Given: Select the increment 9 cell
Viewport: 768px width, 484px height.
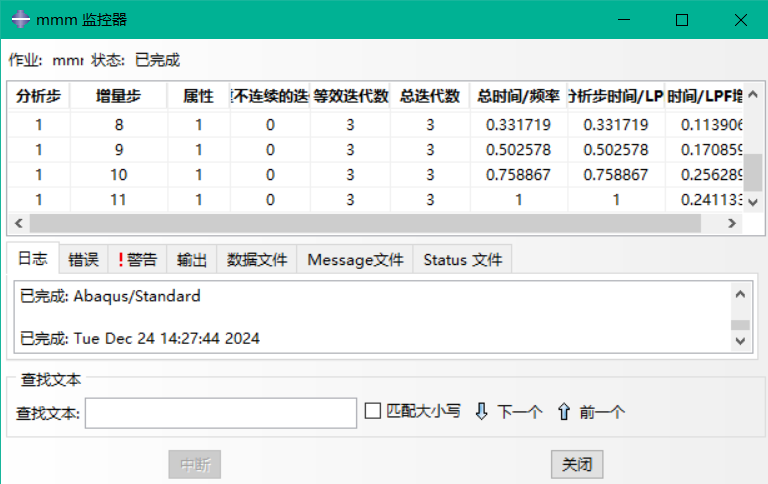Looking at the screenshot, I should click(119, 150).
